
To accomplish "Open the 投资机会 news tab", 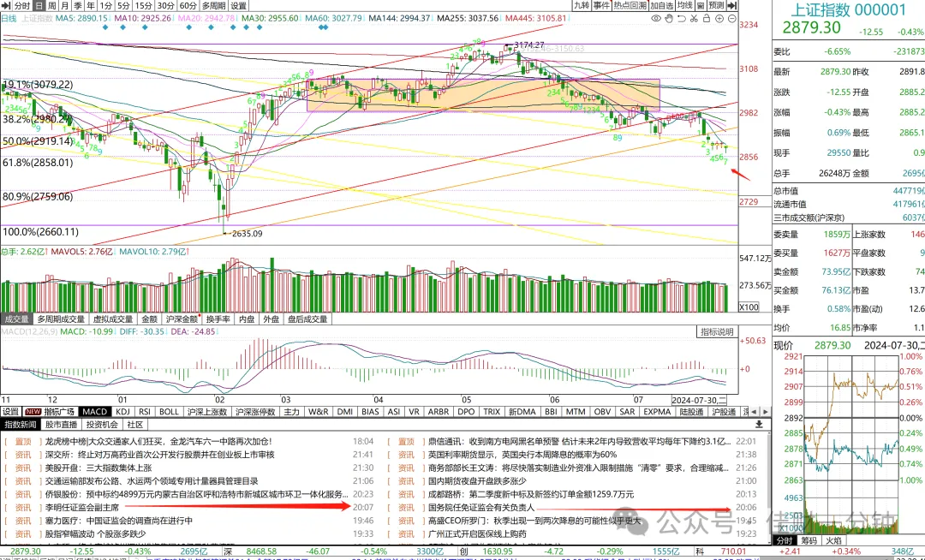I will pyautogui.click(x=102, y=425).
